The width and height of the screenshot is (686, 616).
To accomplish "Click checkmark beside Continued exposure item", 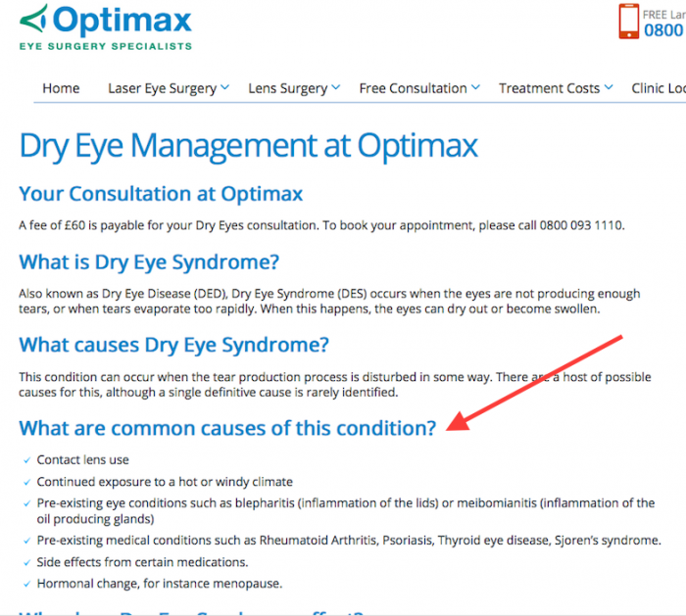I will click(x=27, y=482).
